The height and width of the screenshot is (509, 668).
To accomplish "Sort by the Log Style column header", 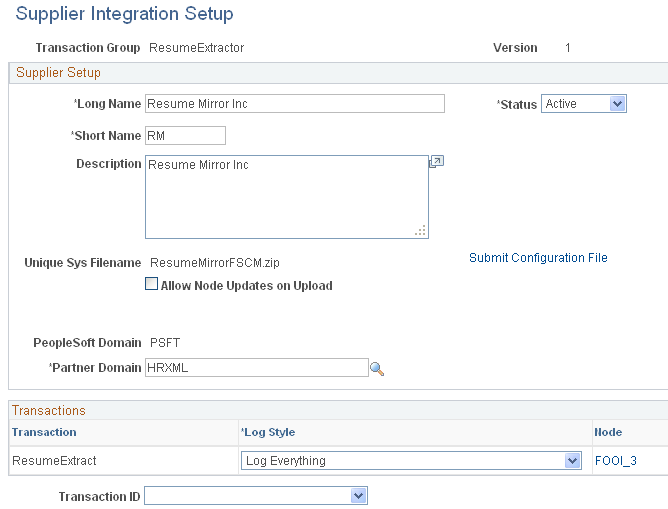I will click(268, 432).
